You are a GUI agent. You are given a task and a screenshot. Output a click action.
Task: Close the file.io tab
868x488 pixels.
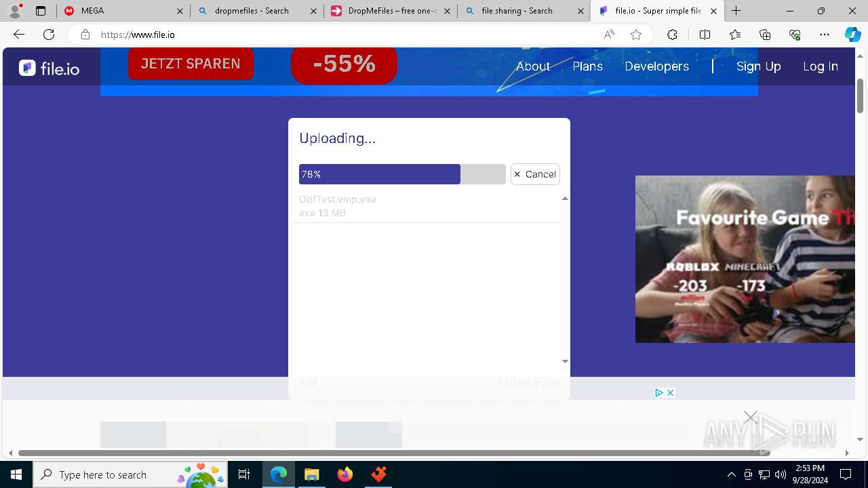713,11
